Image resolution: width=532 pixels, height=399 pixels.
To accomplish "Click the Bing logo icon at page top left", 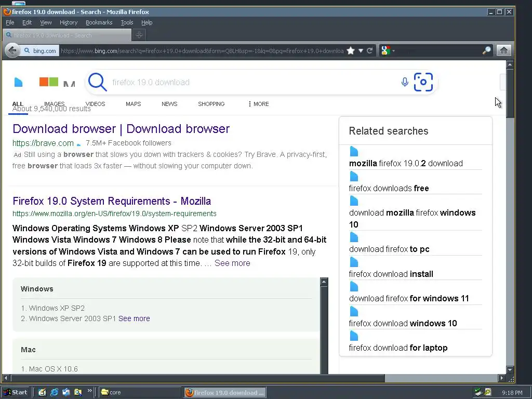I will 18,82.
